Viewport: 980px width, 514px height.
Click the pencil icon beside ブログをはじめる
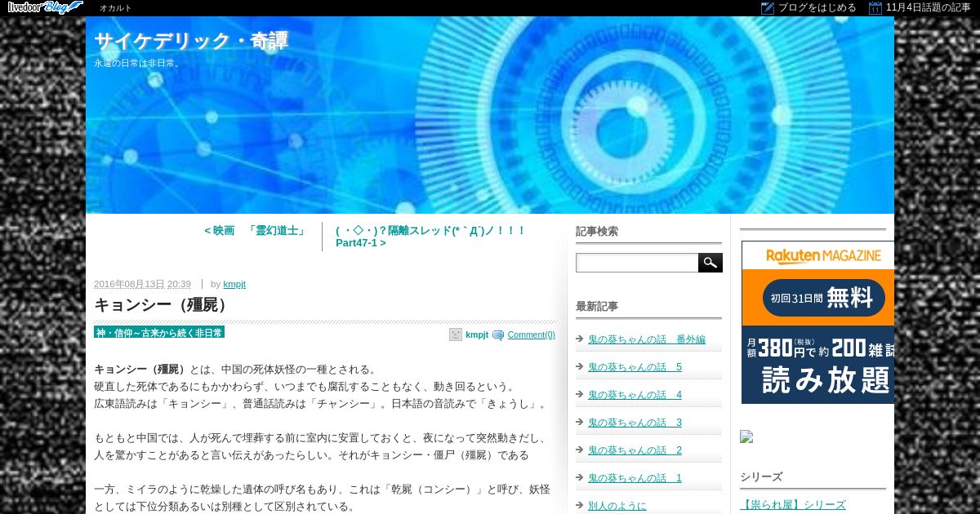pos(768,8)
